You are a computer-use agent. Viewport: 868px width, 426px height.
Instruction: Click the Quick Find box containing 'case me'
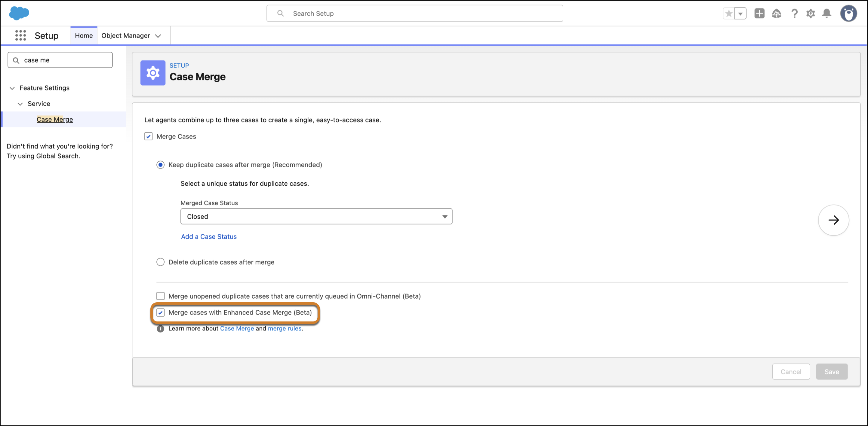pyautogui.click(x=60, y=60)
